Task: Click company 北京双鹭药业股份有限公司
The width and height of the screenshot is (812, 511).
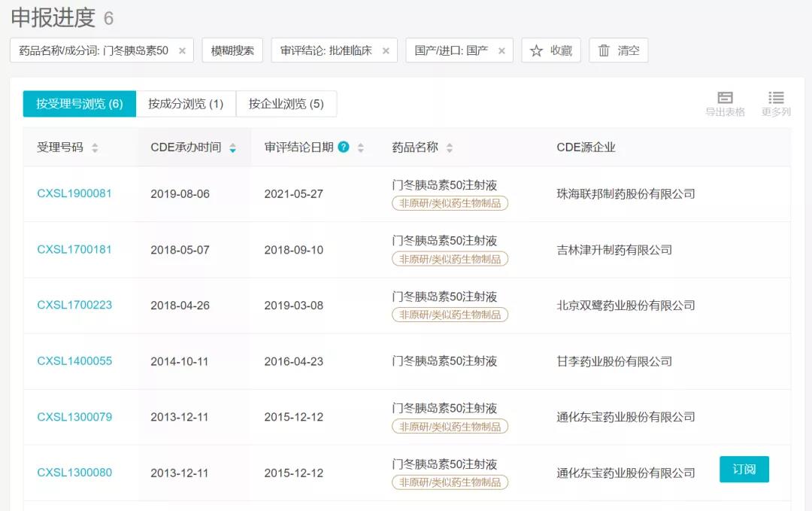Action: (626, 306)
